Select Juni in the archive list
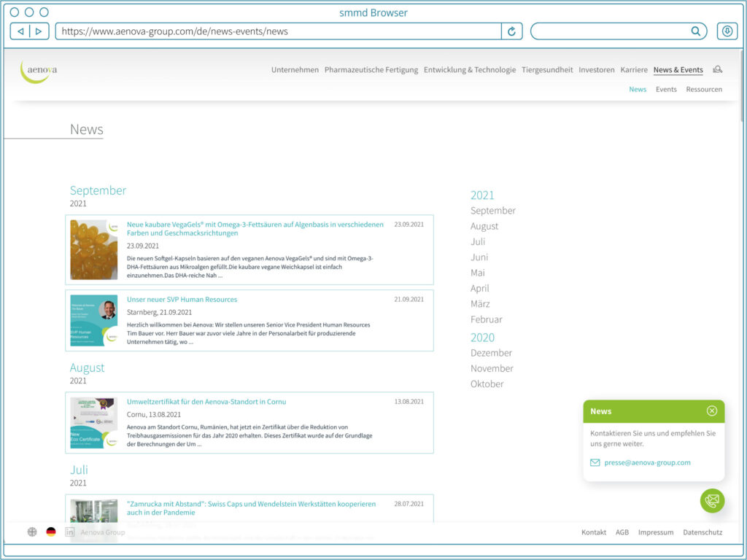Screen dimensions: 747x560 click(x=479, y=257)
